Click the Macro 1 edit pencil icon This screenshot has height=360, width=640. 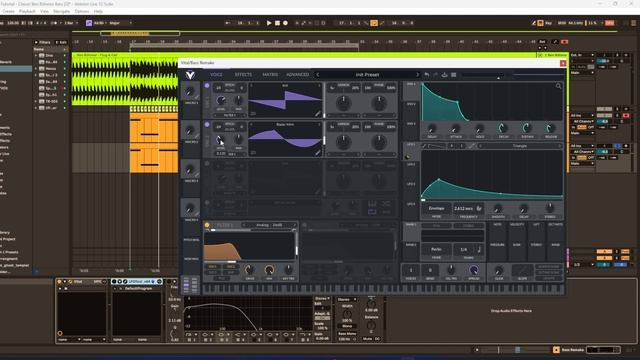pyautogui.click(x=197, y=97)
